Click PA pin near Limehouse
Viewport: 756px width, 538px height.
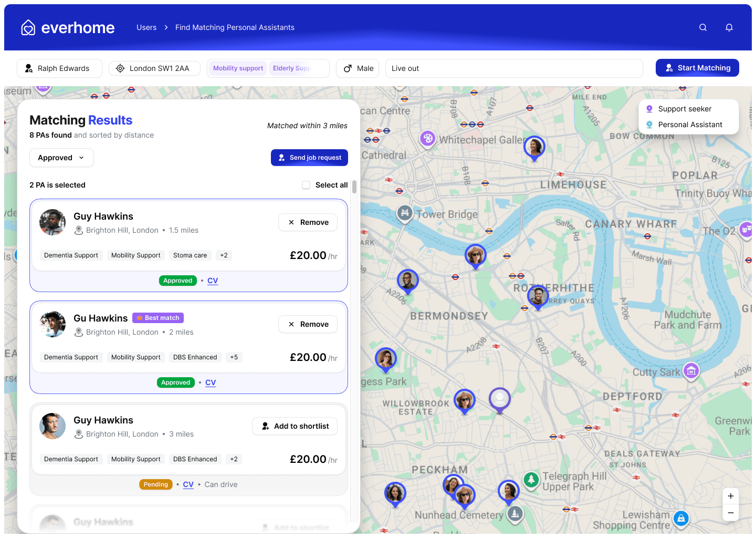point(534,148)
